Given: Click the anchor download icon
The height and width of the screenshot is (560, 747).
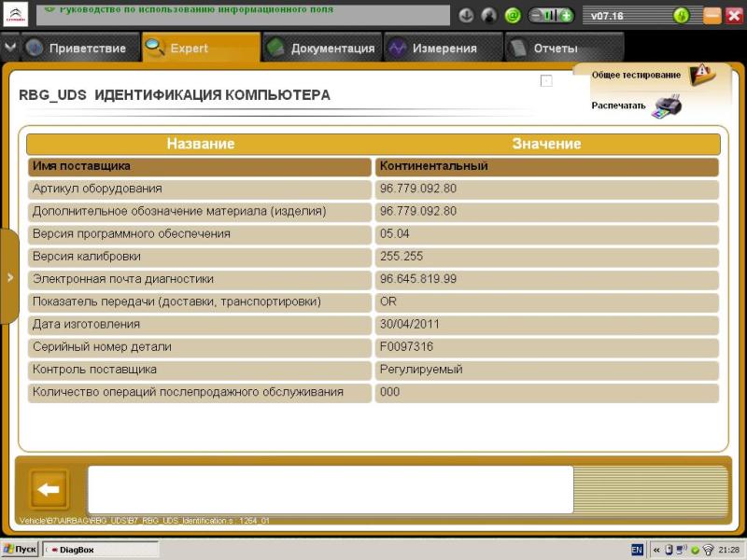Looking at the screenshot, I should [466, 16].
